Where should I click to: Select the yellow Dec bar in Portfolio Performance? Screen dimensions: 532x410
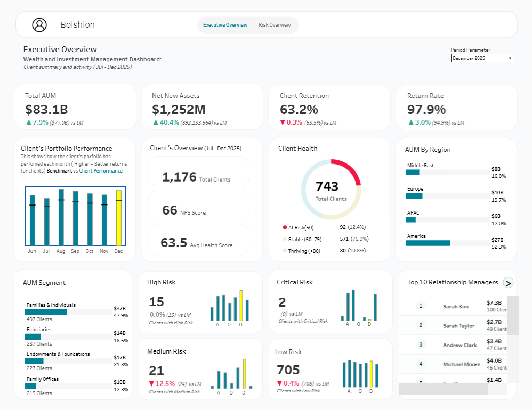(118, 218)
